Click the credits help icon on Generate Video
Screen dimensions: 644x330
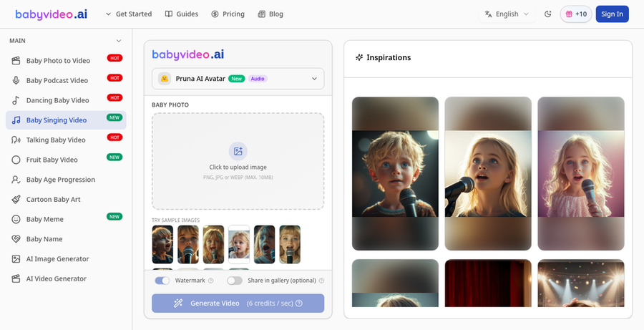click(299, 304)
